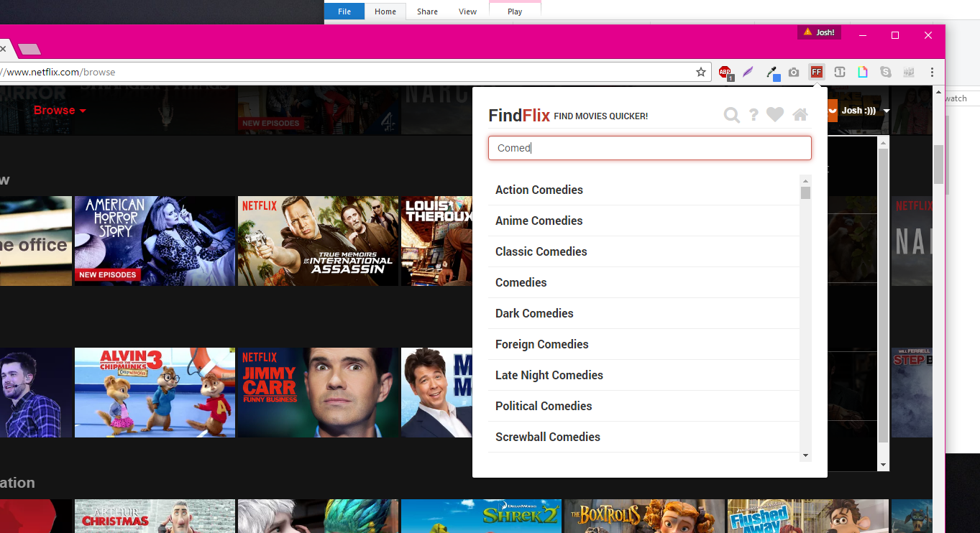Viewport: 980px width, 533px height.
Task: Select Action Comedies genre
Action: (644, 190)
